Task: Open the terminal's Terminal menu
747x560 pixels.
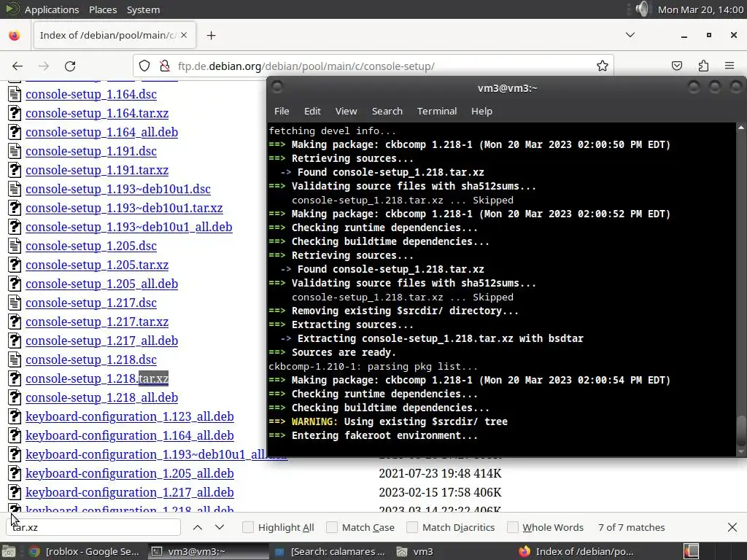Action: (437, 111)
